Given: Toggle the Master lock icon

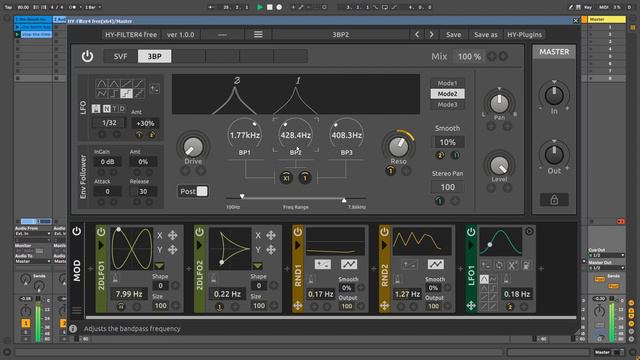Looking at the screenshot, I should point(554,200).
